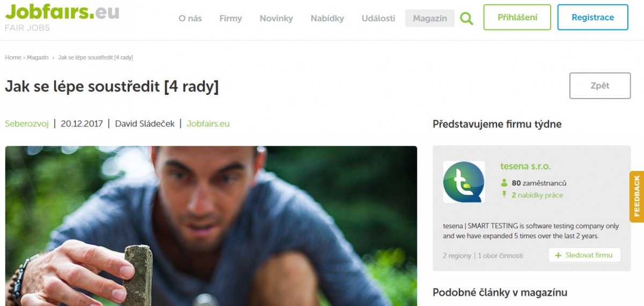Go to the Firmy menu item
This screenshot has height=306, width=644.
231,18
